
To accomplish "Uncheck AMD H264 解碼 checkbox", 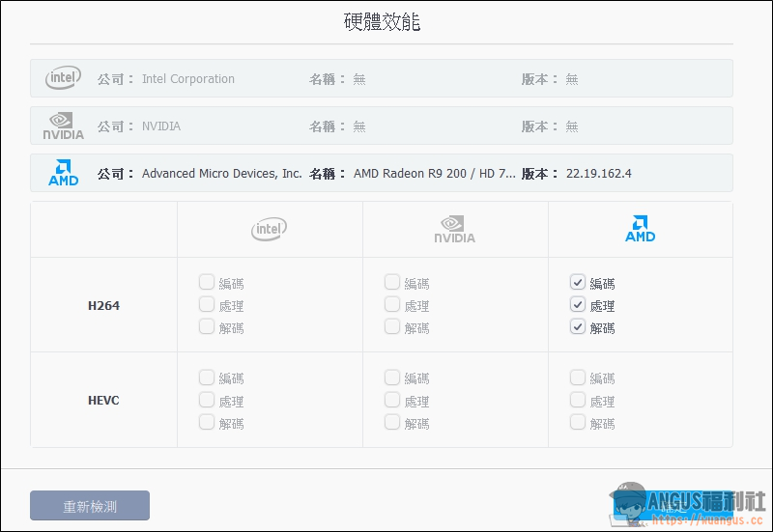I will pos(577,326).
